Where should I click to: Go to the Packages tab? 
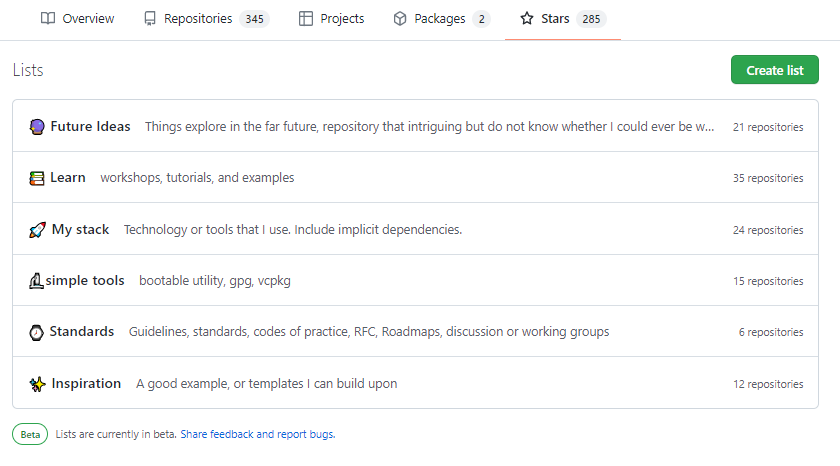click(441, 19)
